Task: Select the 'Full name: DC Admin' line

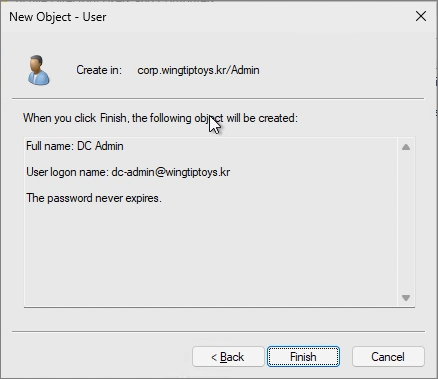Action: click(x=75, y=146)
